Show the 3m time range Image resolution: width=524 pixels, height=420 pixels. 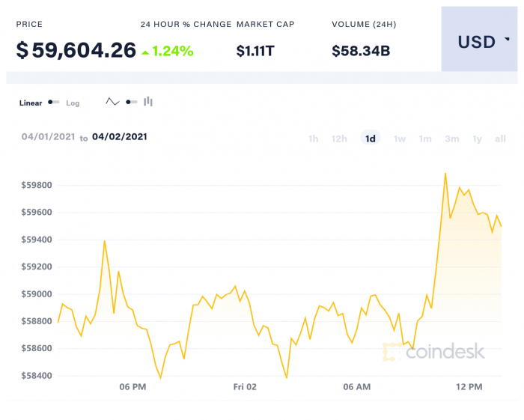(451, 139)
